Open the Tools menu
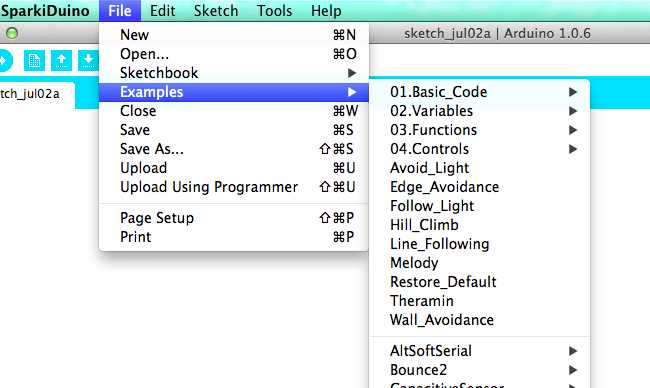 [274, 11]
